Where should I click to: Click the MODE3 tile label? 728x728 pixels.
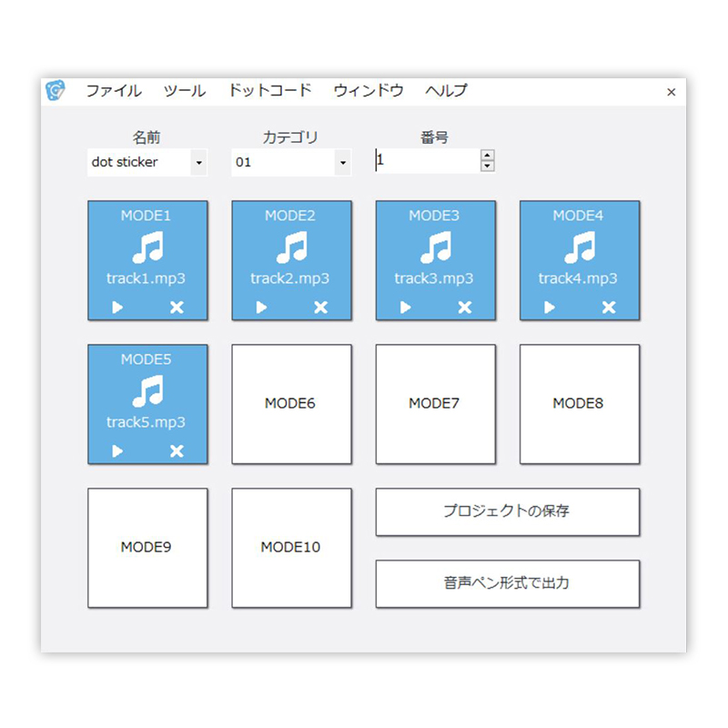434,216
